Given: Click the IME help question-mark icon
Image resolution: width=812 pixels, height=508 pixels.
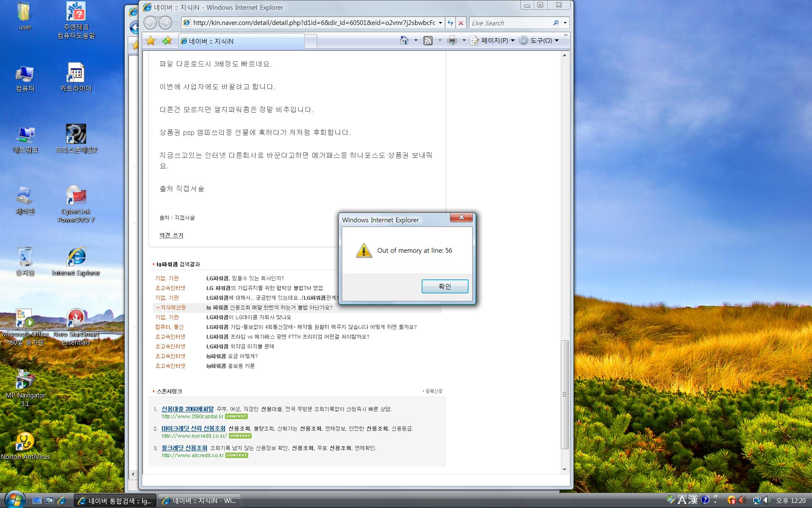Looking at the screenshot, I should [704, 500].
